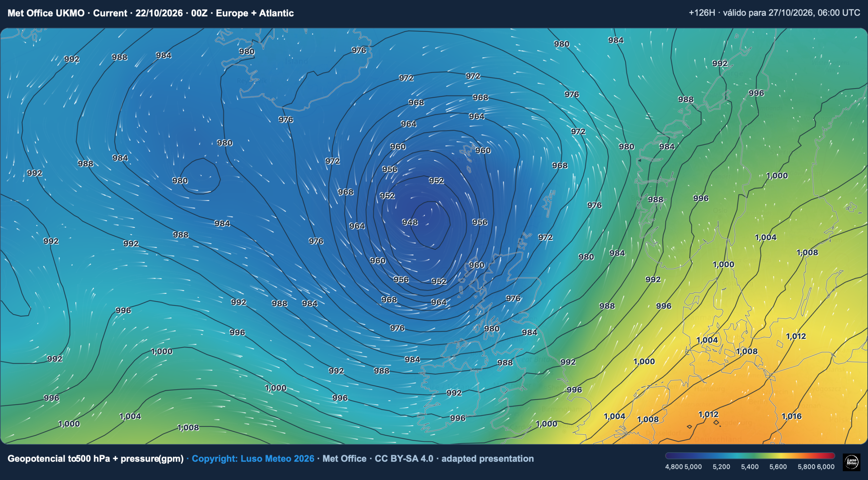
Task: Click the 1,016 isobar label
Action: coord(791,416)
